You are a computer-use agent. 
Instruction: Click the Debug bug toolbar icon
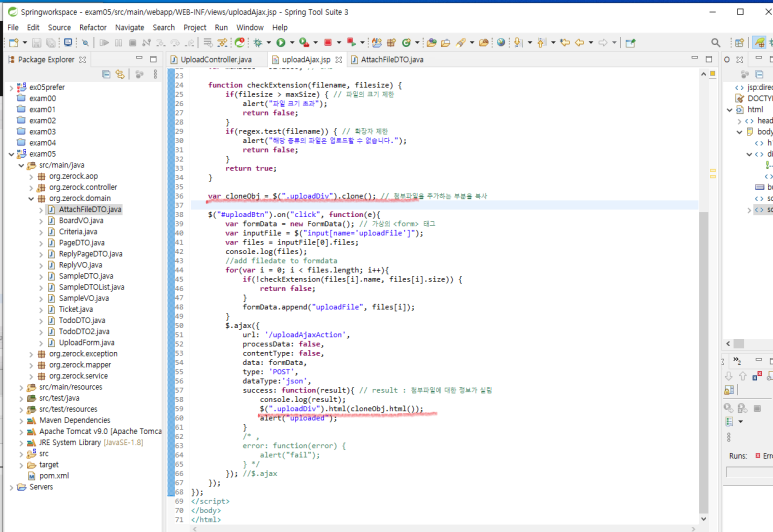pos(257,43)
